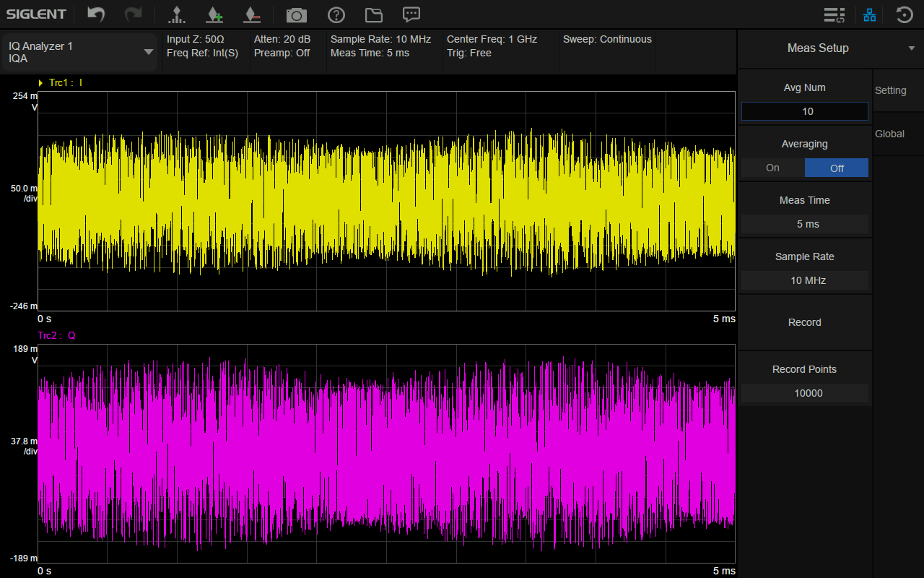This screenshot has height=578, width=924.
Task: Click the 37.8 m /div scale of Trc2
Action: click(x=24, y=446)
